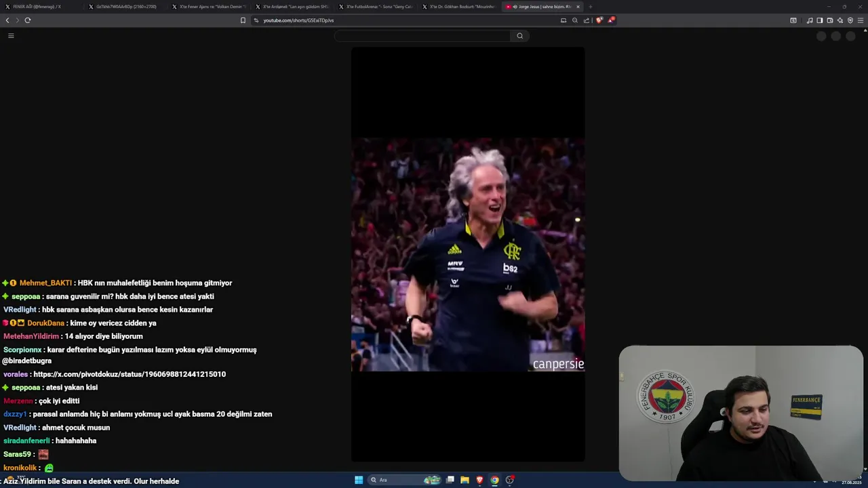This screenshot has height=488, width=868.
Task: Go back using the browser back arrow
Action: [7, 20]
